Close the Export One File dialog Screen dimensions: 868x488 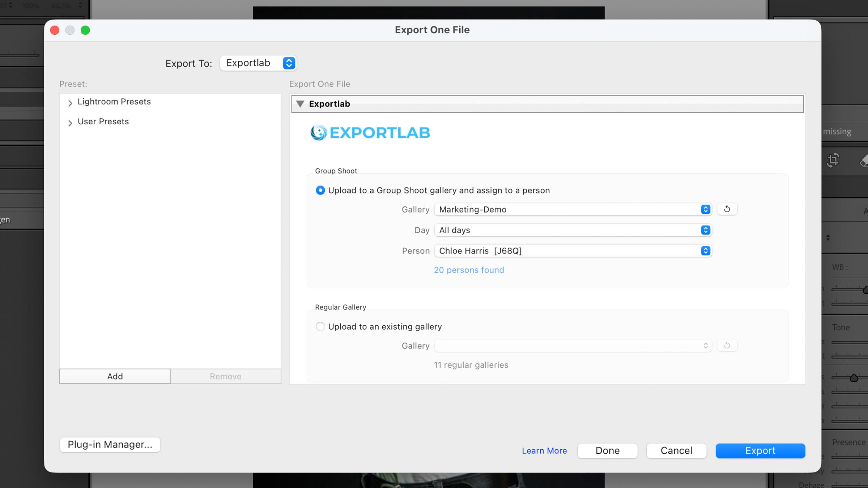(x=55, y=30)
